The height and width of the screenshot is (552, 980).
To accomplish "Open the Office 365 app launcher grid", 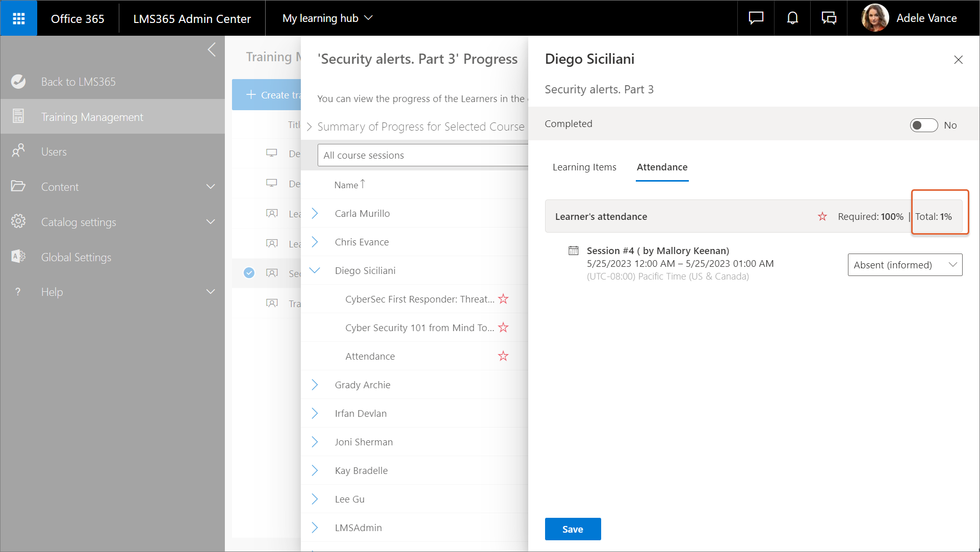I will coord(19,18).
